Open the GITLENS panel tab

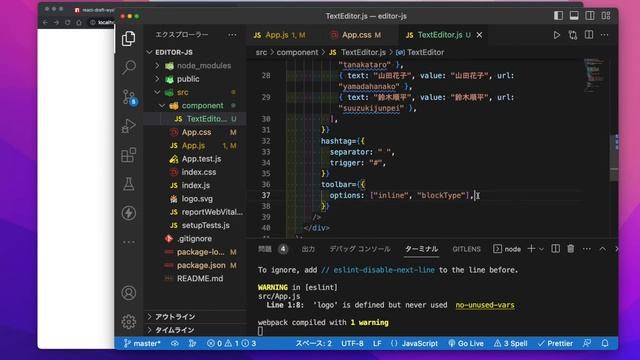pos(466,249)
